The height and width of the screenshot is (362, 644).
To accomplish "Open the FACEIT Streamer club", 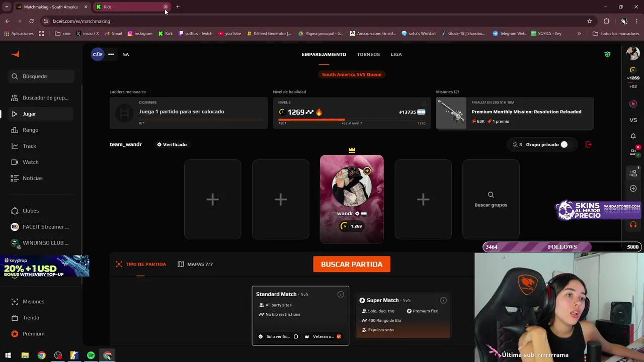I will click(41, 227).
